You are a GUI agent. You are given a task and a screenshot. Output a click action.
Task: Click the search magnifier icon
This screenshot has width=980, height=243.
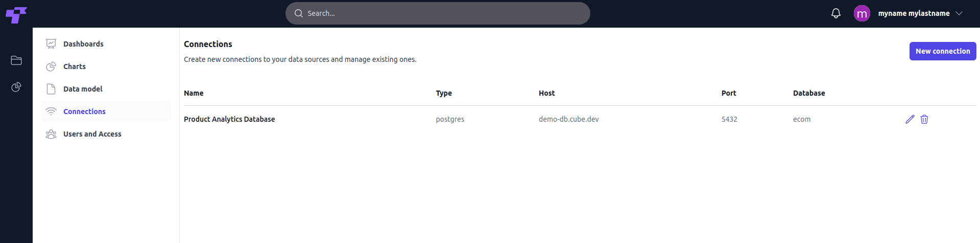tap(299, 13)
